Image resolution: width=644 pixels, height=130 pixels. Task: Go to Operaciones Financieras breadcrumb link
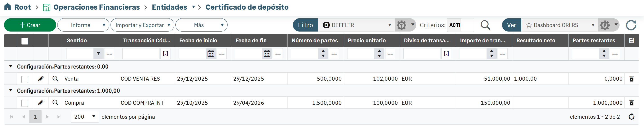97,7
